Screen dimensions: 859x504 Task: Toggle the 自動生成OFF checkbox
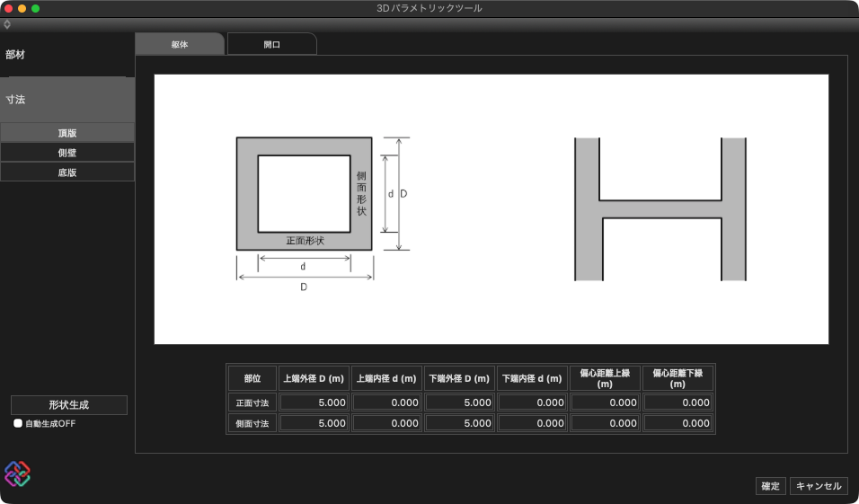pos(18,423)
